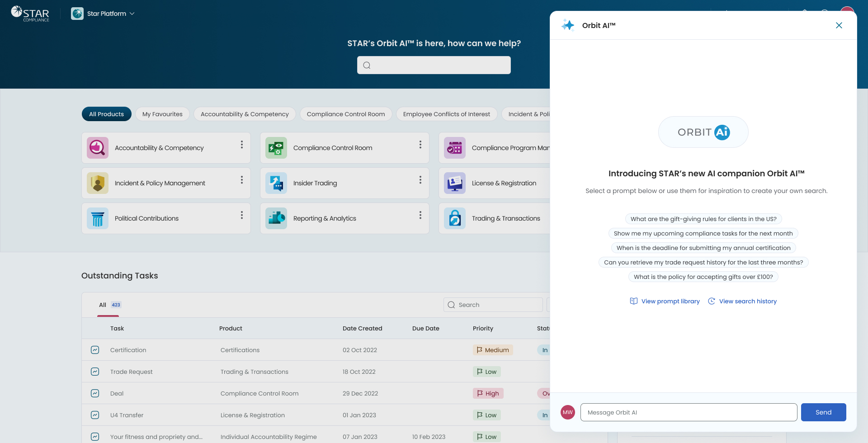The width and height of the screenshot is (868, 443).
Task: Open three-dot menu on Insider Trading card
Action: tap(420, 180)
